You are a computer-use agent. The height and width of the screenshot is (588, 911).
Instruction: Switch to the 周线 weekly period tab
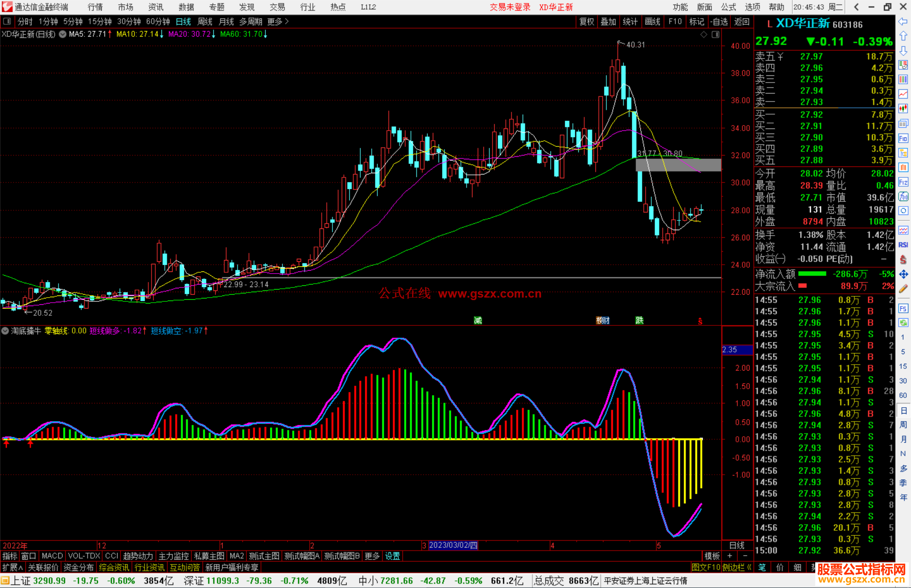pyautogui.click(x=205, y=21)
